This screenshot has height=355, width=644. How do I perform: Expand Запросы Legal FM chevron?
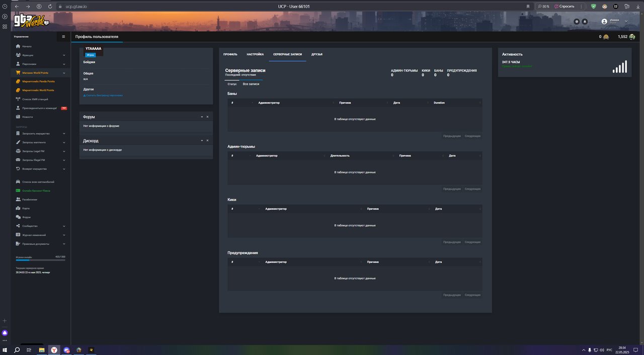coord(64,151)
